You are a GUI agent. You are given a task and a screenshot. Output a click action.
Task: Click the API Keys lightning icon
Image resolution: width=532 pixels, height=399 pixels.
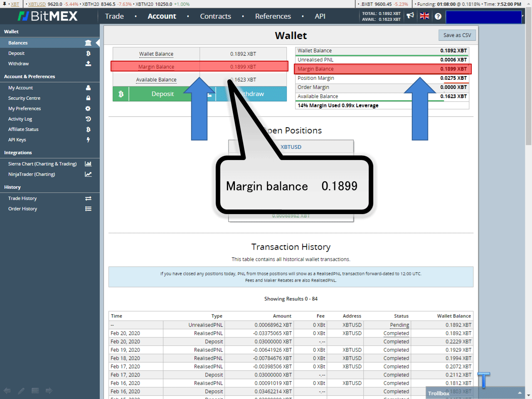tap(88, 140)
